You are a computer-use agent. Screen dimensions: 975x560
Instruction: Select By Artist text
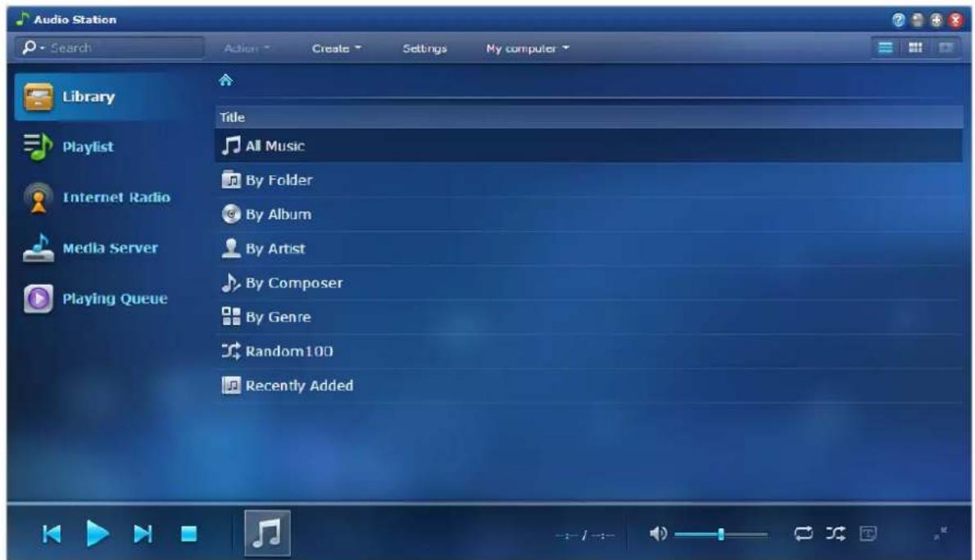pyautogui.click(x=275, y=249)
